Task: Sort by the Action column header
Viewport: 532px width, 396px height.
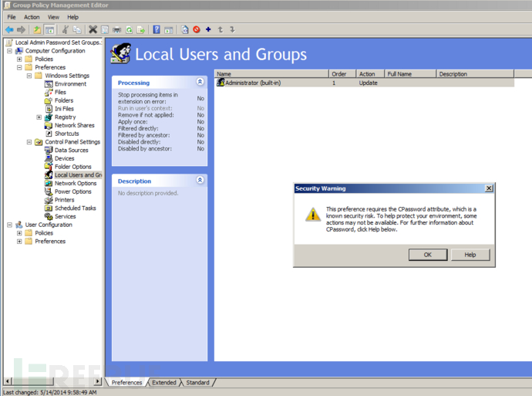Action: (370, 73)
